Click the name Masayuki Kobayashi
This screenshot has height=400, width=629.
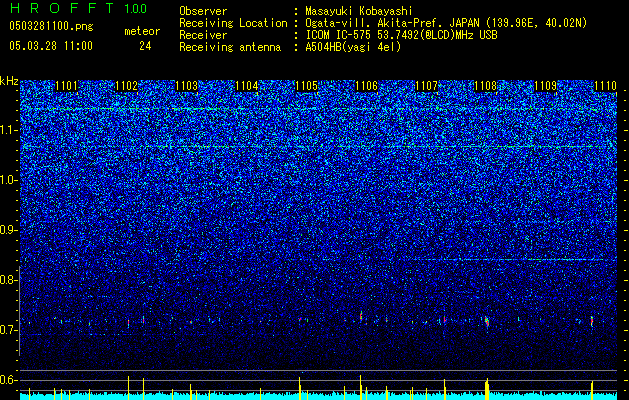359,11
